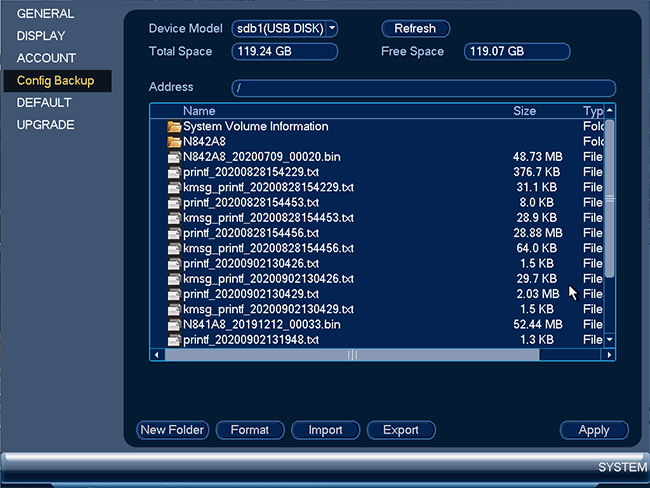This screenshot has height=488, width=650.
Task: Click the Size column header
Action: coord(524,111)
